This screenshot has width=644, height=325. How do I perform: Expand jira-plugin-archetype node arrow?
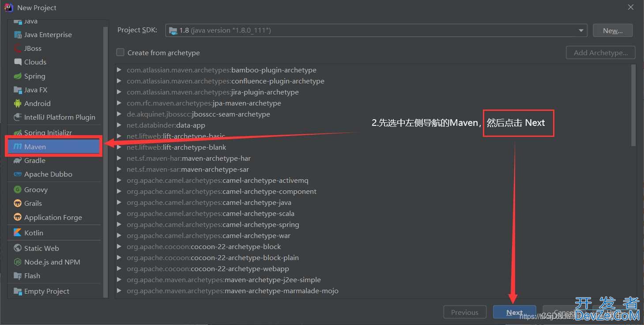[x=119, y=92]
